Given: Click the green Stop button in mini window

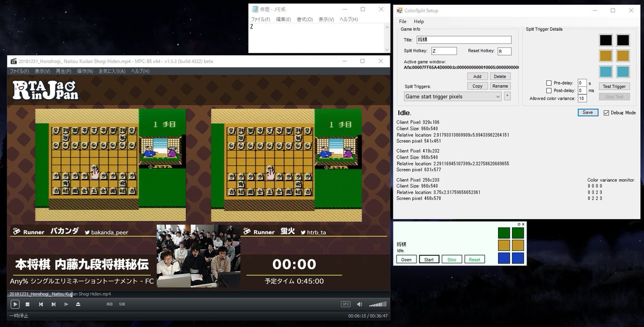Looking at the screenshot, I should tap(451, 259).
